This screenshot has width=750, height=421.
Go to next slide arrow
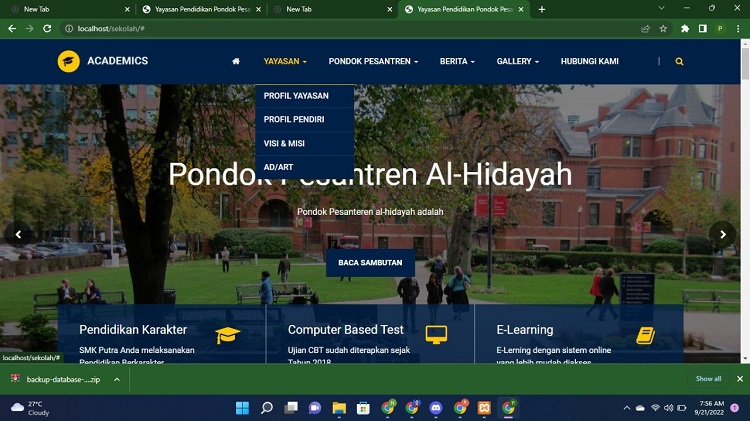722,234
